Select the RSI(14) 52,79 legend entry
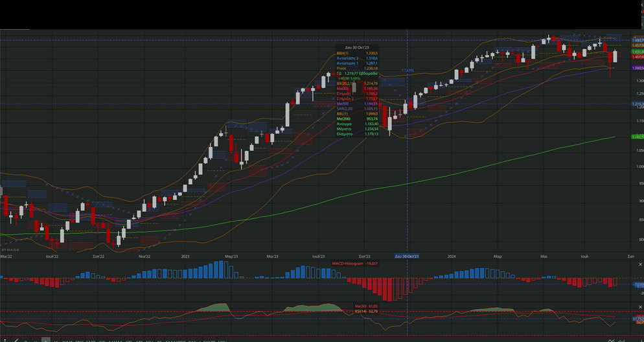Image resolution: width=644 pixels, height=342 pixels. click(366, 311)
